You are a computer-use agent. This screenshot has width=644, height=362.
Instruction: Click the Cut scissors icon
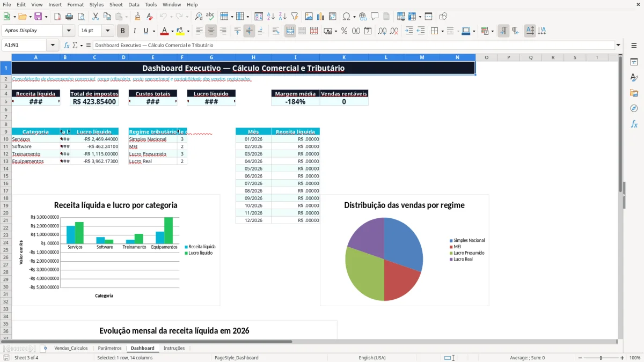click(x=95, y=17)
